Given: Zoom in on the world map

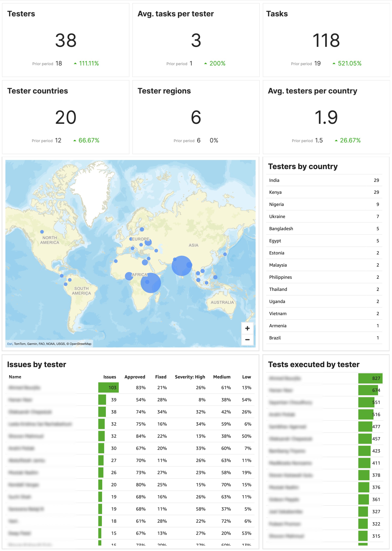Looking at the screenshot, I should click(247, 328).
